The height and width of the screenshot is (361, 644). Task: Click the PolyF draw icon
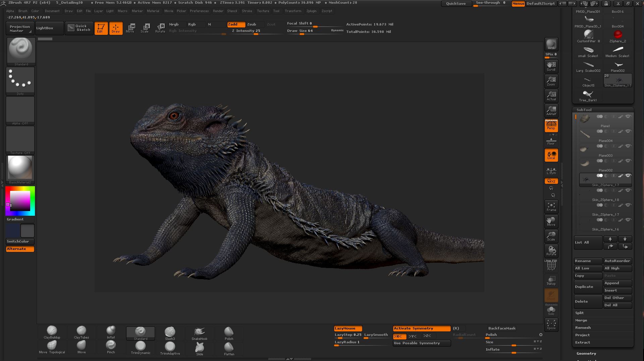(551, 266)
